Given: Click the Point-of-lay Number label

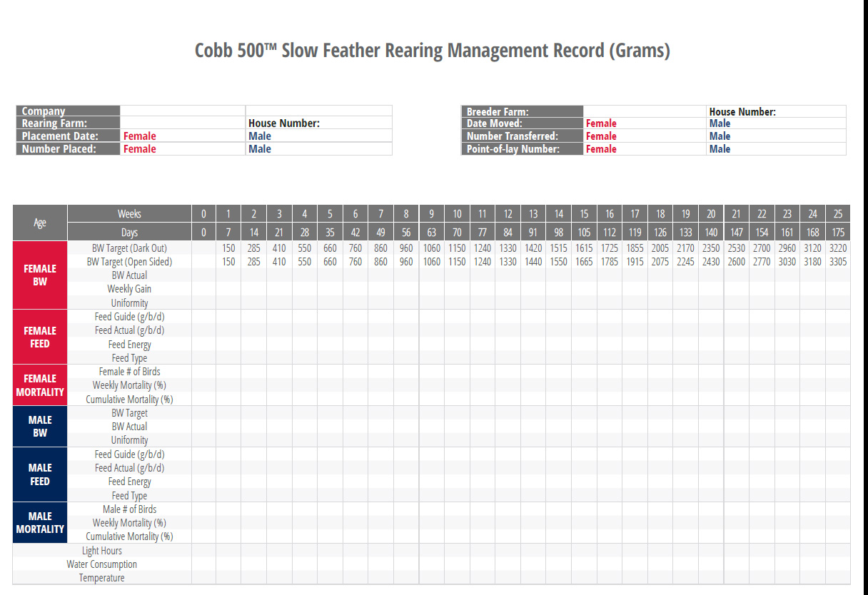Looking at the screenshot, I should coord(513,149).
